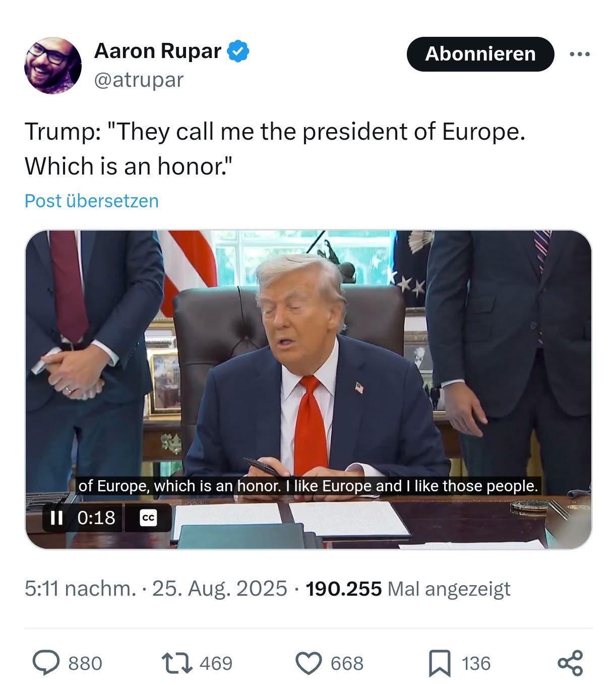Like the post with heart icon
The height and width of the screenshot is (685, 616).
309,663
